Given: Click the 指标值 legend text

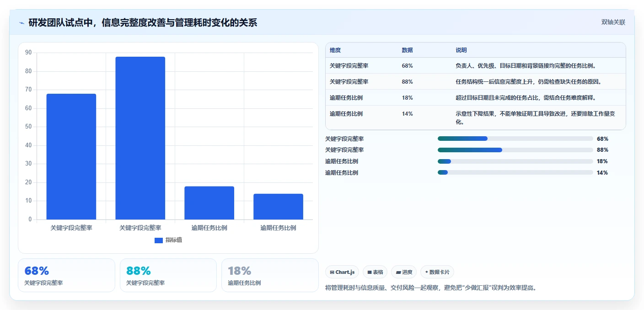Looking at the screenshot, I should [x=174, y=240].
